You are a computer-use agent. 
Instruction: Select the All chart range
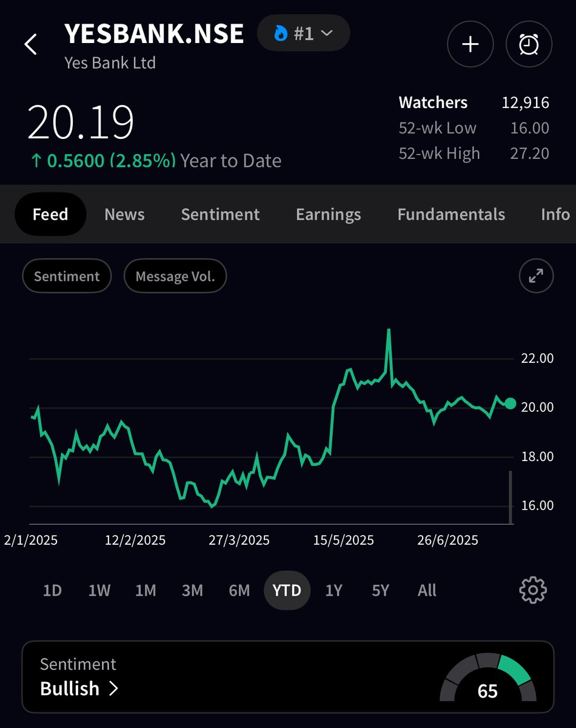(427, 590)
